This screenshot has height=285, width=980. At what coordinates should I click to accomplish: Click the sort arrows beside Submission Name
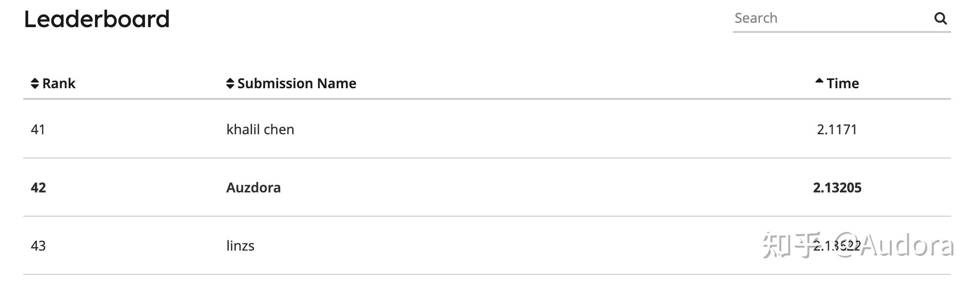tap(230, 83)
